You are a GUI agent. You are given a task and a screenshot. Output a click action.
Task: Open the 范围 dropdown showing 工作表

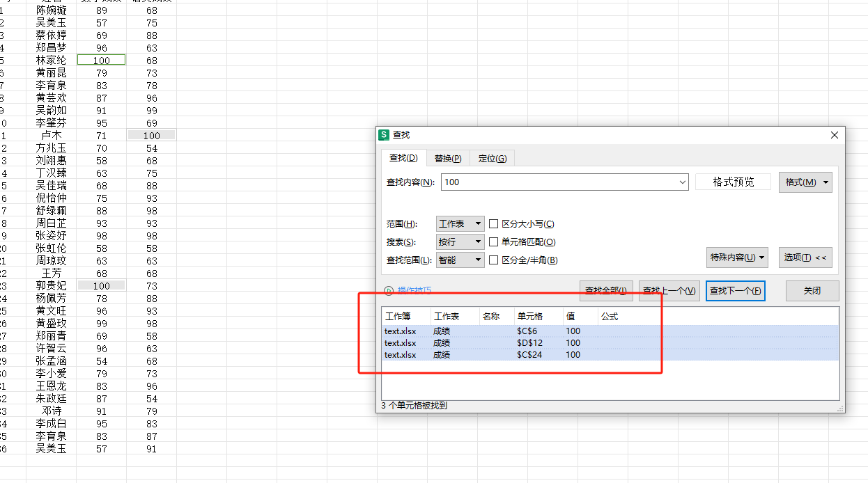460,224
